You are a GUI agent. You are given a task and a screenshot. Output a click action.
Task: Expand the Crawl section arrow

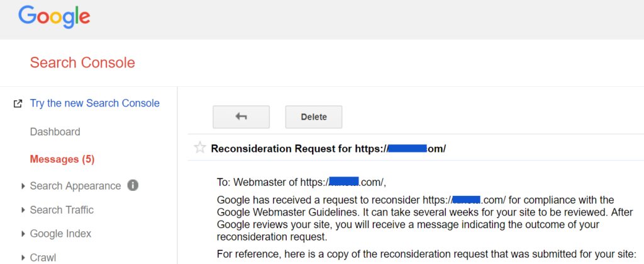pos(23,258)
